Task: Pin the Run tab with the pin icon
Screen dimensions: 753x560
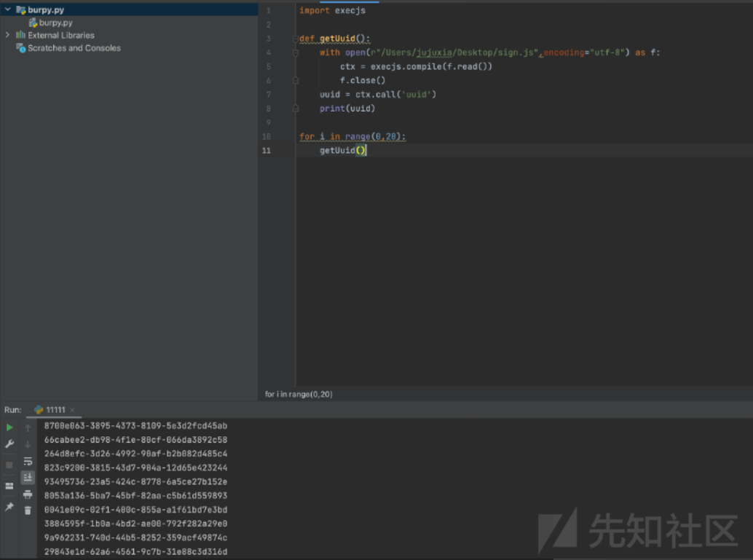Action: pyautogui.click(x=9, y=507)
